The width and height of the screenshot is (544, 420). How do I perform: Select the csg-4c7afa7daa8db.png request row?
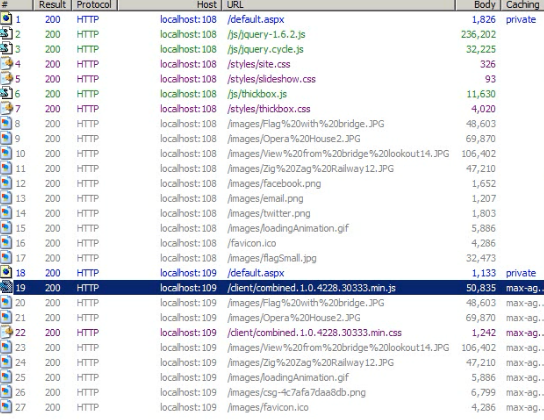[x=272, y=392]
